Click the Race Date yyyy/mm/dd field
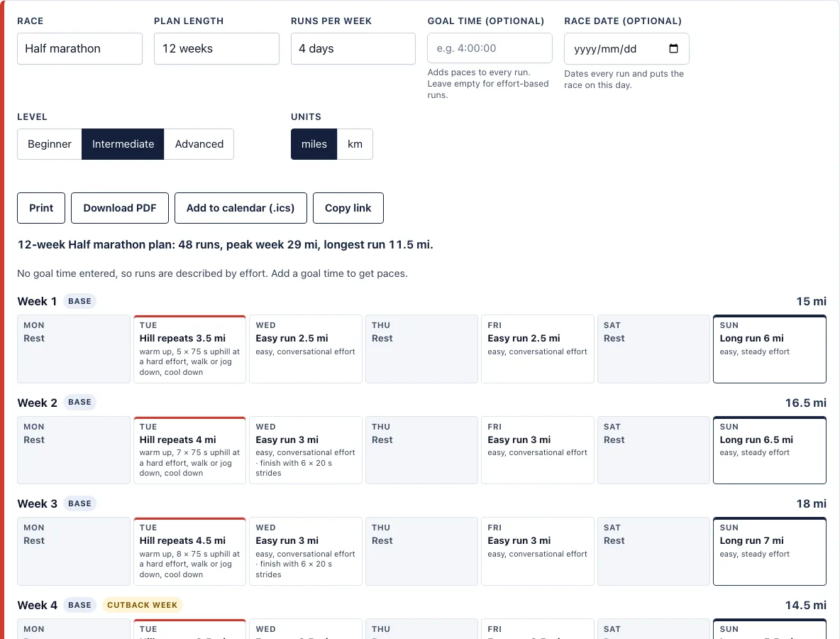This screenshot has width=840, height=639. click(626, 49)
